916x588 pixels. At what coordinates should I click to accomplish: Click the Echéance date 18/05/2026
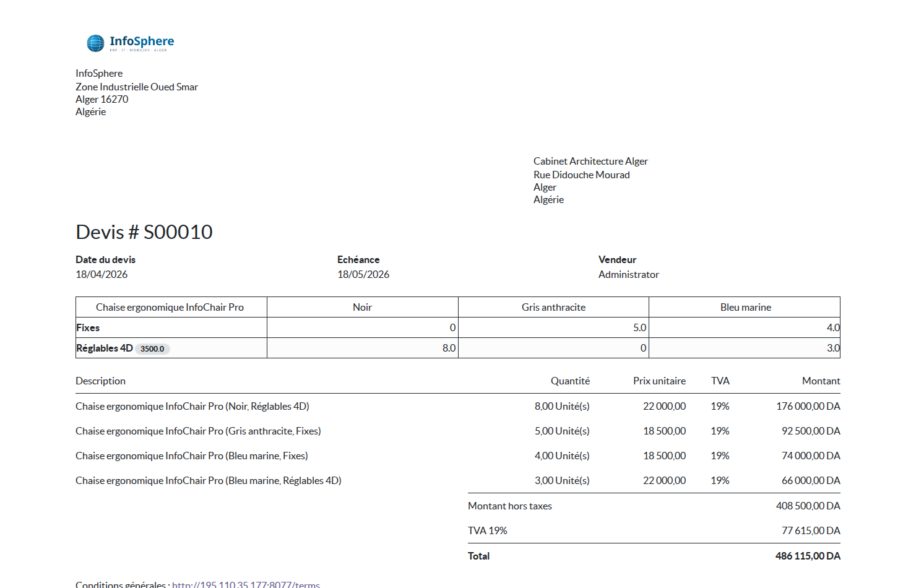363,275
